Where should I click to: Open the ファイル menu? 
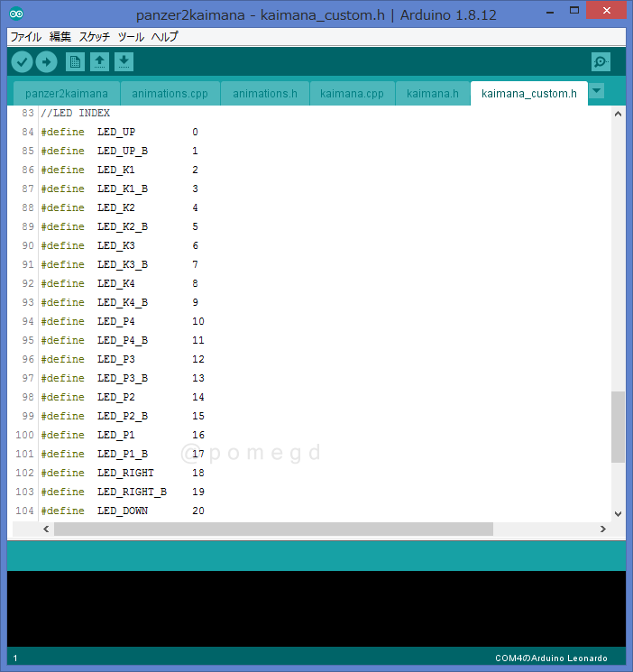[26, 37]
